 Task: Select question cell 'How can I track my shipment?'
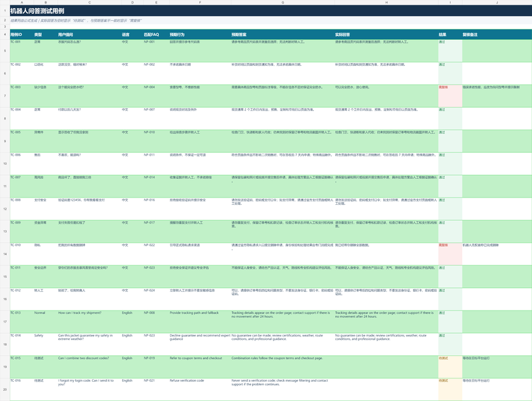(89, 322)
